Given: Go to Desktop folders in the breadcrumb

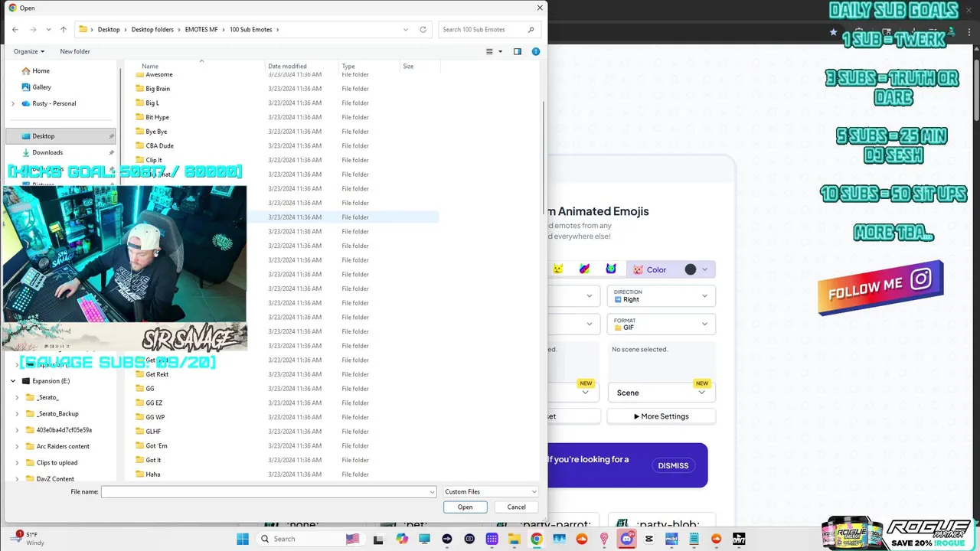Looking at the screenshot, I should [152, 30].
